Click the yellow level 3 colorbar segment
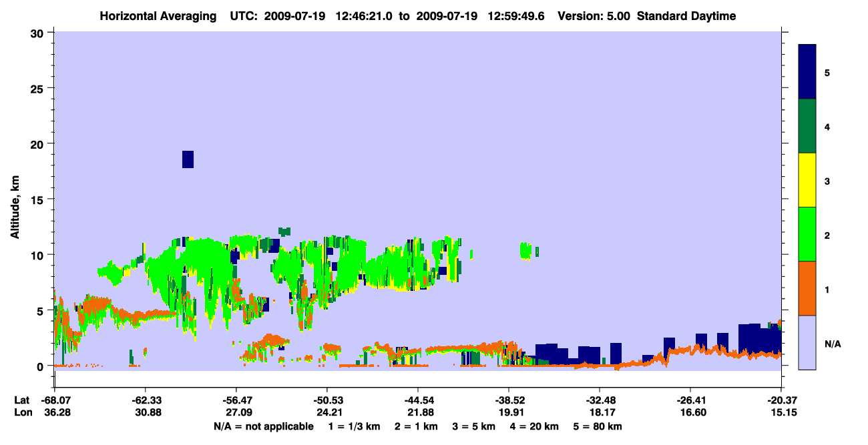Image resolution: width=868 pixels, height=445 pixels. pos(807,180)
